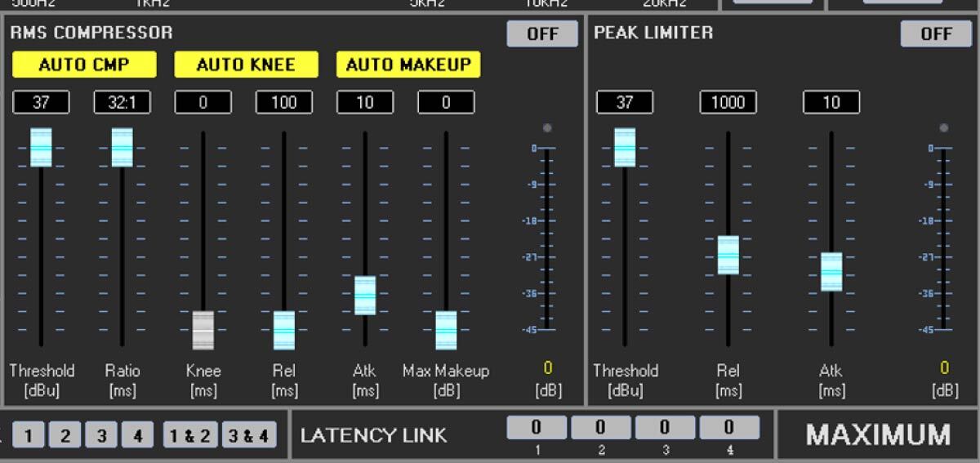Click Latency Link channel 1 value box
The width and height of the screenshot is (980, 463).
[536, 427]
